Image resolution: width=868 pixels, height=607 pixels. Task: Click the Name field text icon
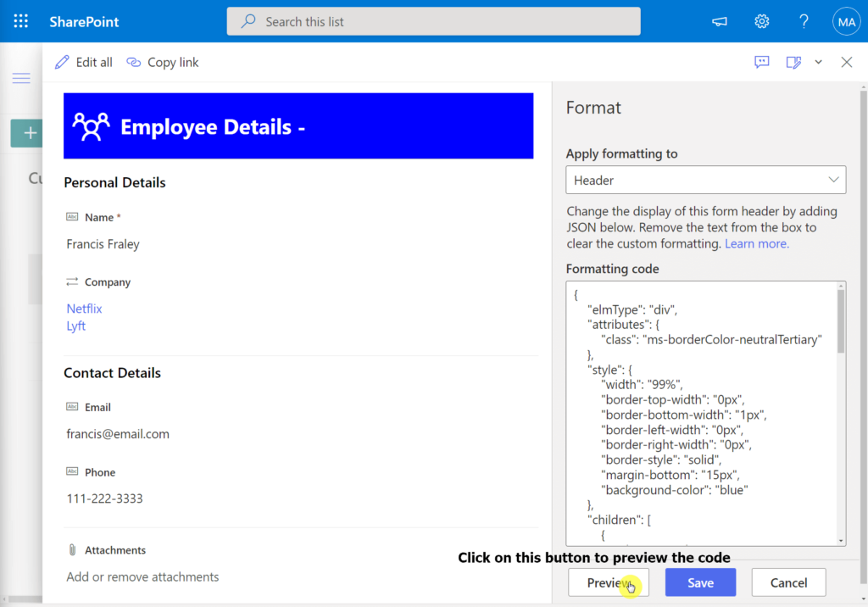click(72, 216)
